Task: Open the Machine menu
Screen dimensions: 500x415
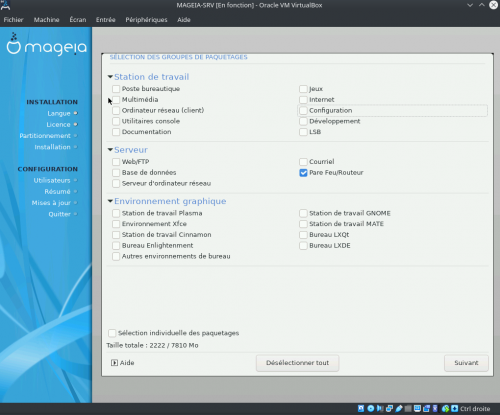Action: click(x=46, y=20)
